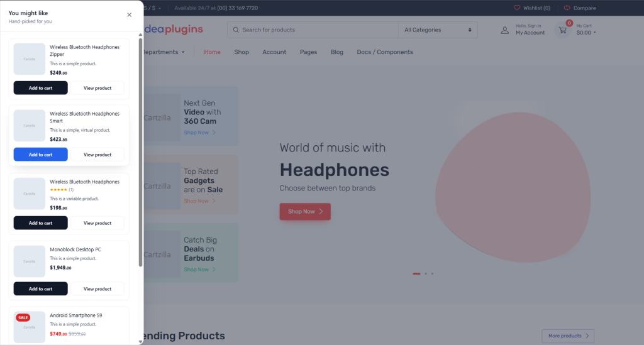Select the third slider dot

point(432,273)
